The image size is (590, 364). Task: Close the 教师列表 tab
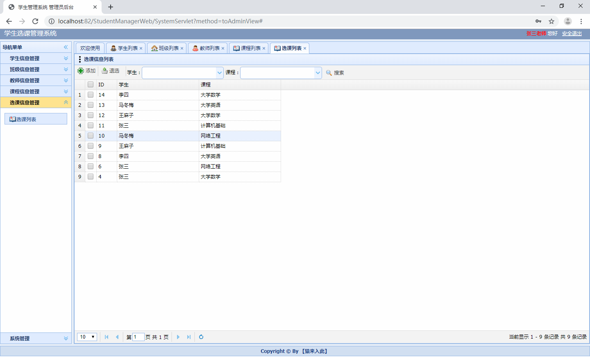[223, 48]
